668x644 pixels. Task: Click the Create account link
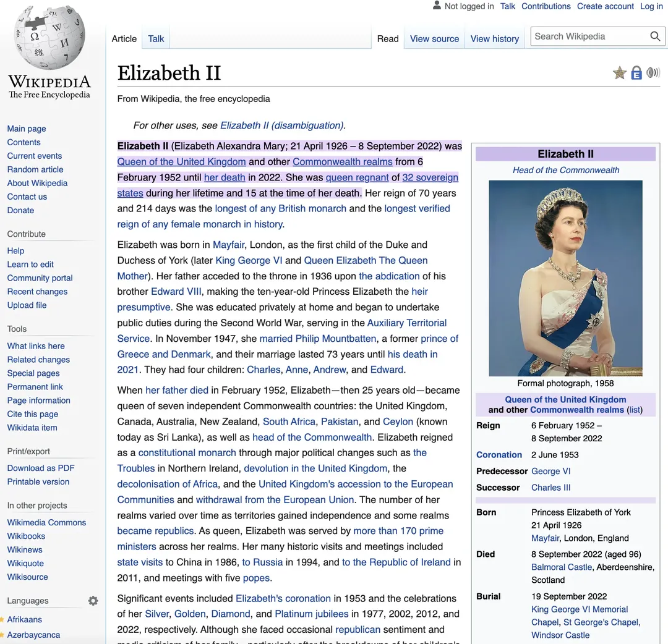click(605, 6)
